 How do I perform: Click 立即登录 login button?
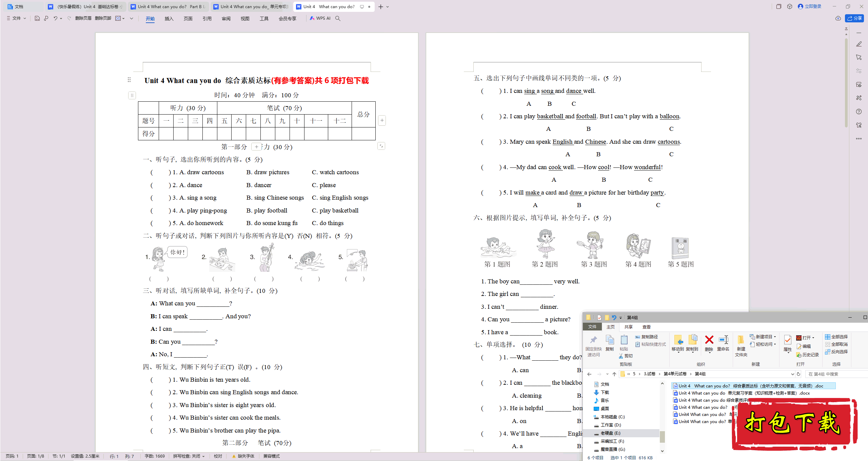809,6
